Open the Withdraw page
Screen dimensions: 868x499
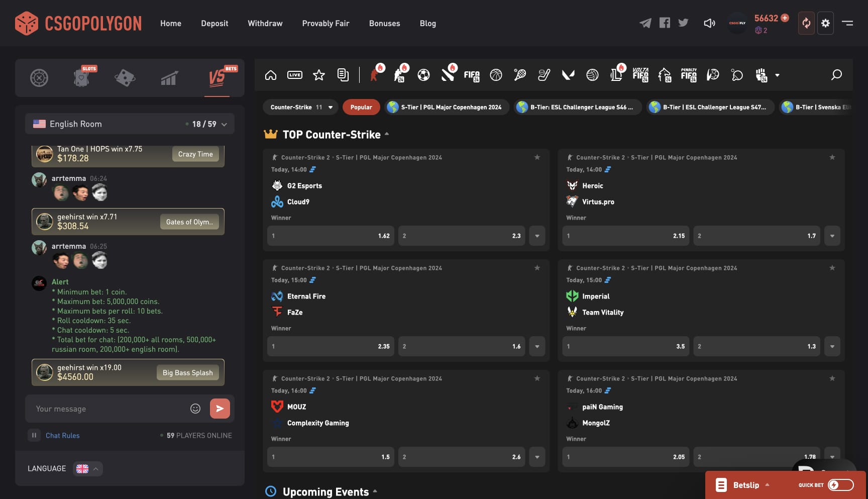(265, 23)
